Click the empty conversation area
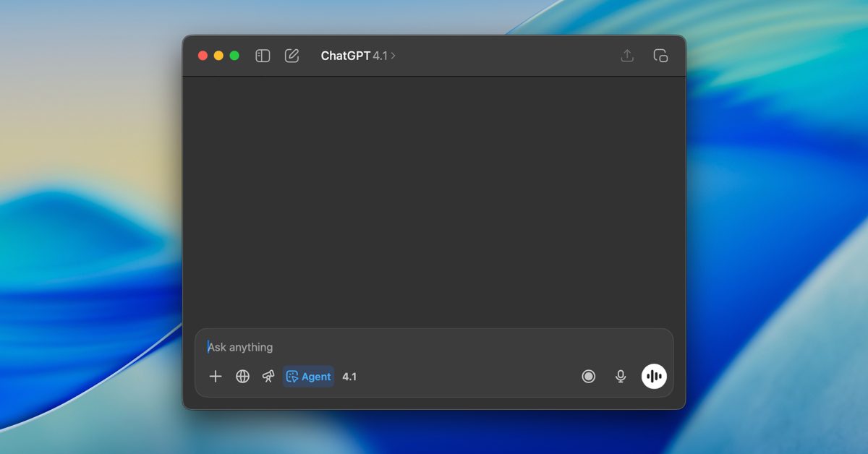 click(434, 202)
